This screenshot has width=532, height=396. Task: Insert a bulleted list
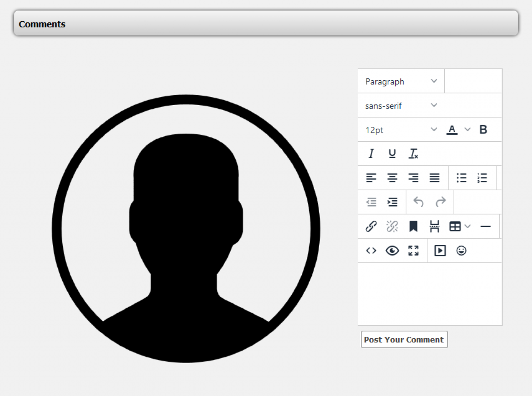[461, 178]
